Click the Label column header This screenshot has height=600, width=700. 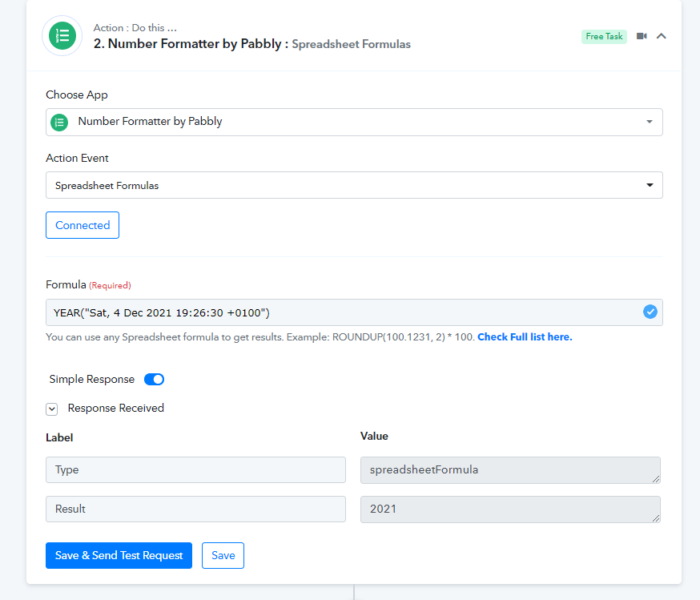point(59,437)
